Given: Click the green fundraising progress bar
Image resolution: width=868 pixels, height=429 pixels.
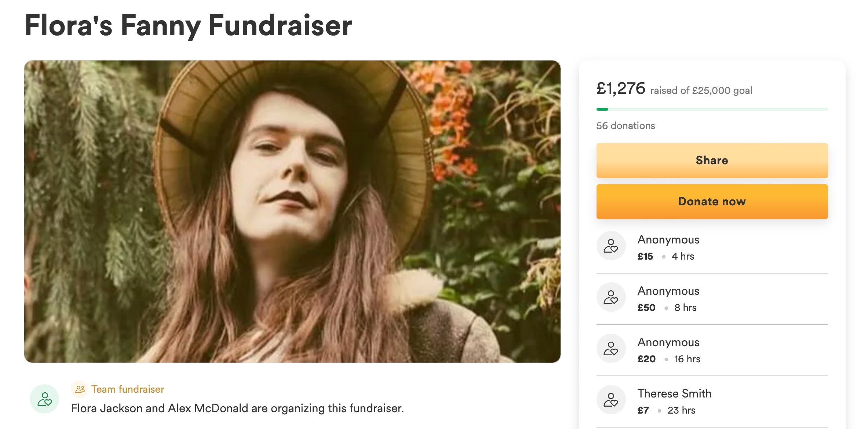Looking at the screenshot, I should [x=712, y=109].
